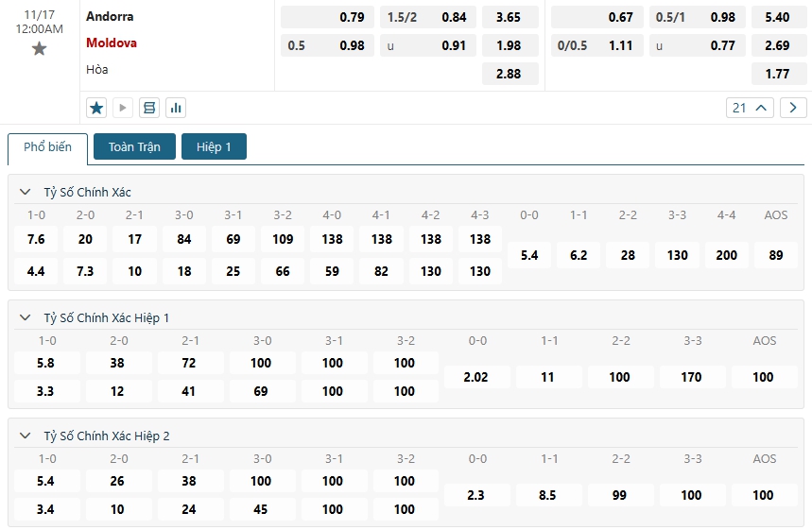The height and width of the screenshot is (530, 812).
Task: Collapse Tỷ Số Chính Xác Hiệp 2 section
Action: click(x=26, y=436)
